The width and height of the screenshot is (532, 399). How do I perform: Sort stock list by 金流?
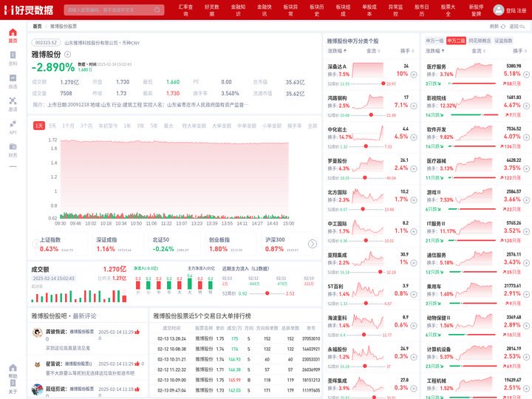coord(373,51)
